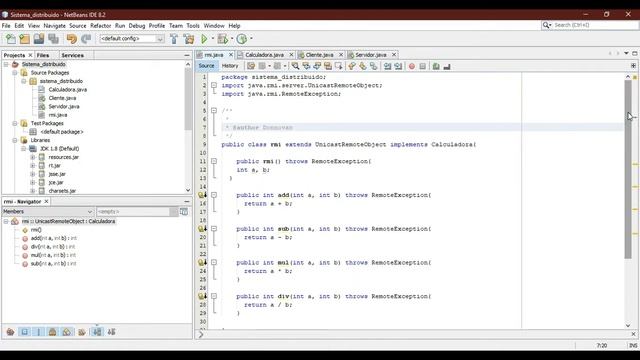Click the Source view button
The height and width of the screenshot is (360, 640).
coord(206,66)
